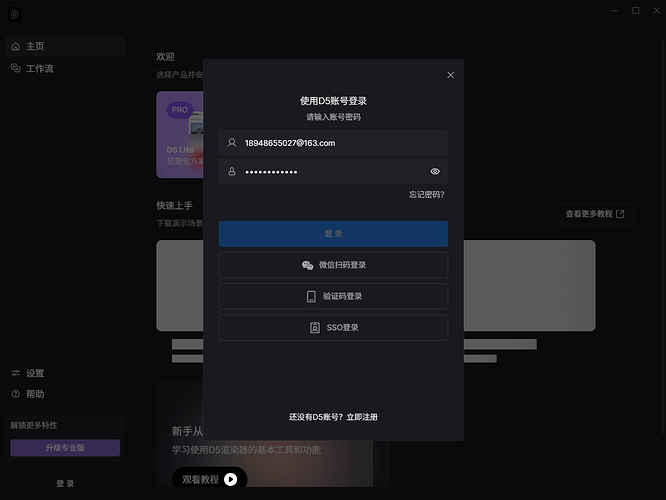The width and height of the screenshot is (666, 500).
Task: Click the D5 logo icon at top left
Action: [14, 14]
